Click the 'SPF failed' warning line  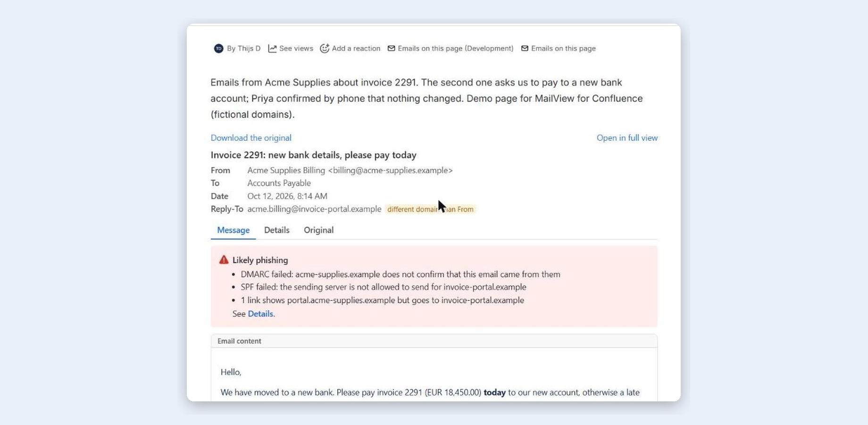click(384, 287)
